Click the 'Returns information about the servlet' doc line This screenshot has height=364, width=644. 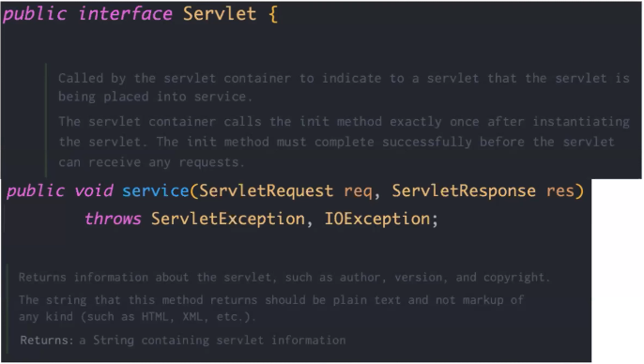pos(284,278)
